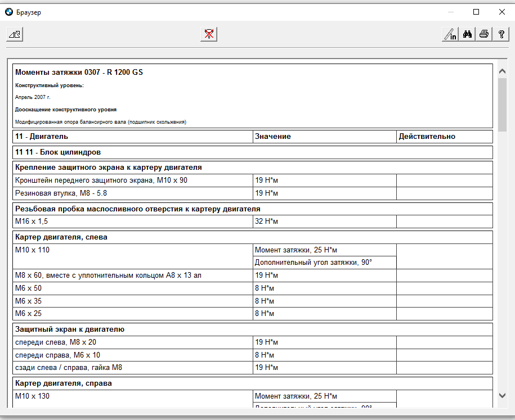Select the '11 11 - Блок цилиндров' section row
Screen dimensions: 515x420
tap(58, 152)
